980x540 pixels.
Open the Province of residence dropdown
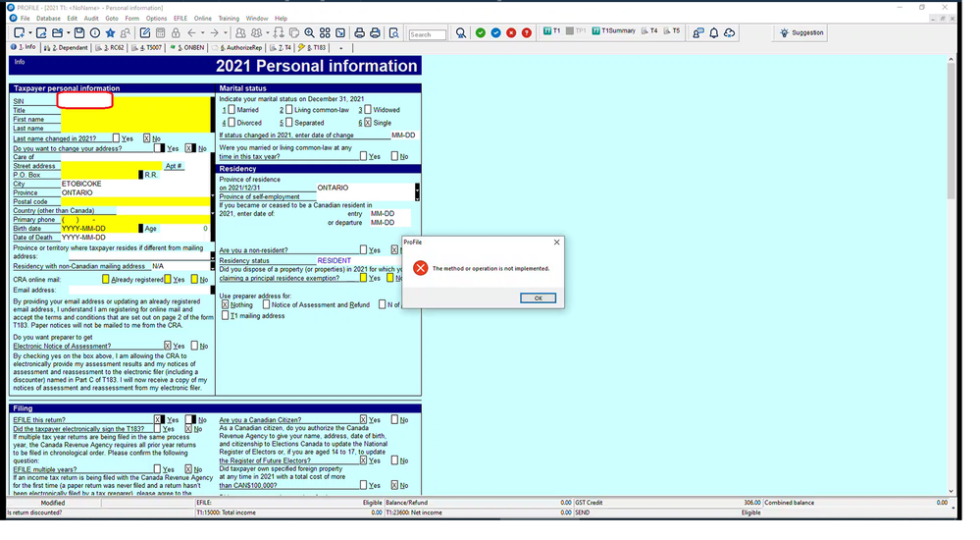coord(417,191)
